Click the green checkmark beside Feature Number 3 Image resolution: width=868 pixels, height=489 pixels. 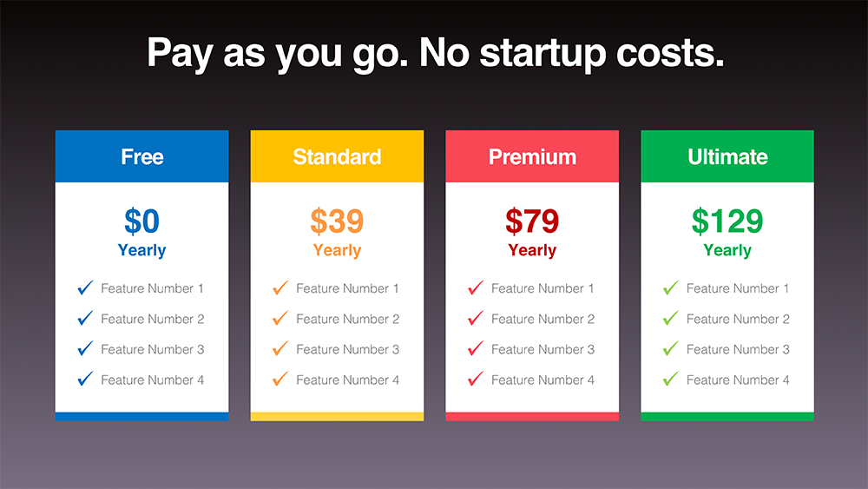coord(671,348)
